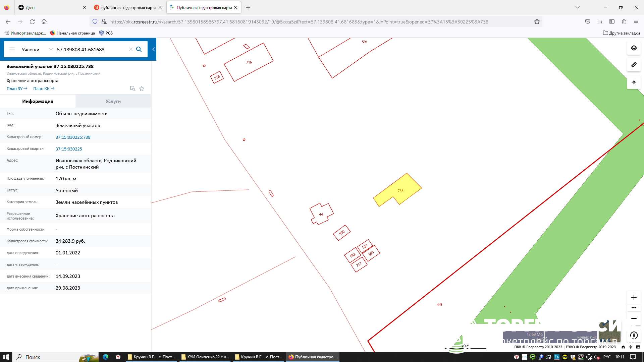Click the blue search magnifier icon

tap(139, 49)
